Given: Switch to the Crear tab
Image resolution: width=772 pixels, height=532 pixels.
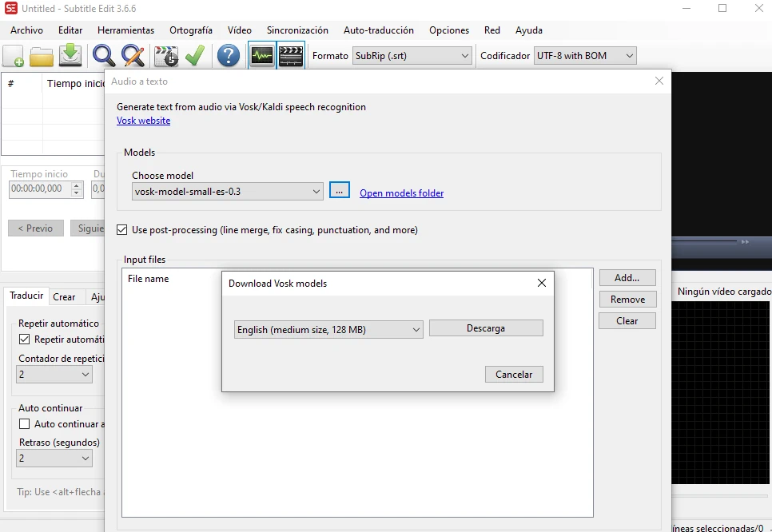Looking at the screenshot, I should click(64, 297).
